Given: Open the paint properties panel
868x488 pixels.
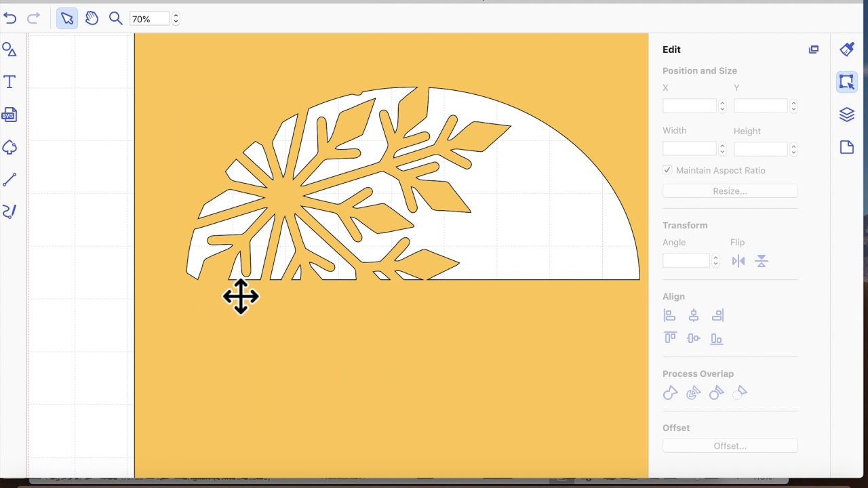Looking at the screenshot, I should point(847,49).
